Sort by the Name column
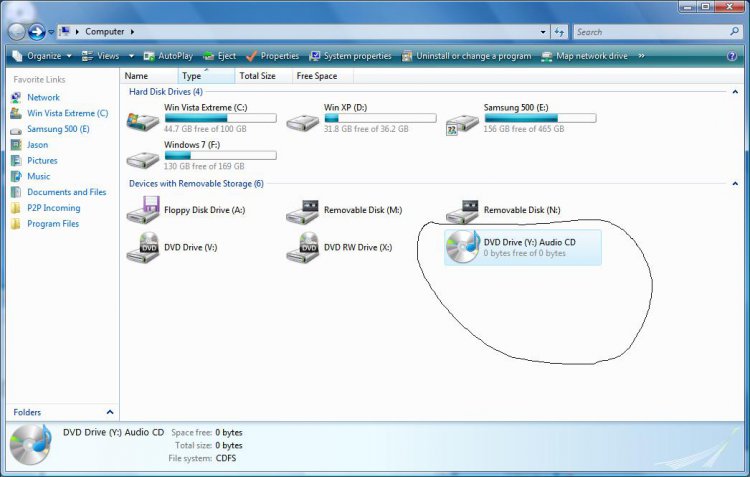 (x=148, y=76)
